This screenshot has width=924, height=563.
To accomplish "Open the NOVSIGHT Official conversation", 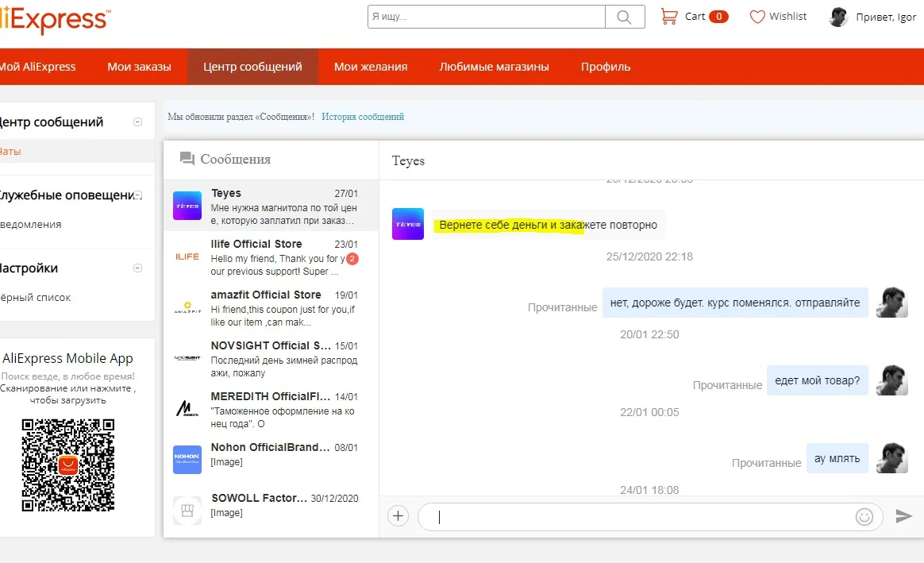I will coord(271,358).
